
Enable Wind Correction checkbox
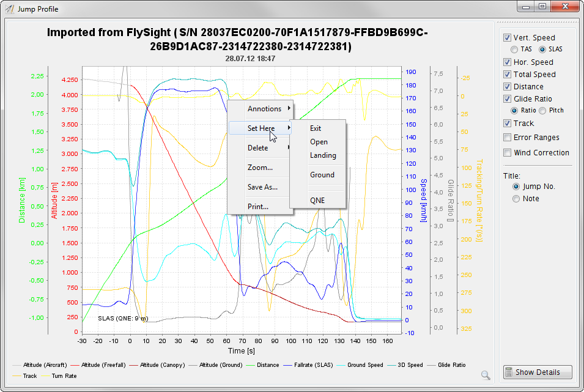tap(507, 153)
